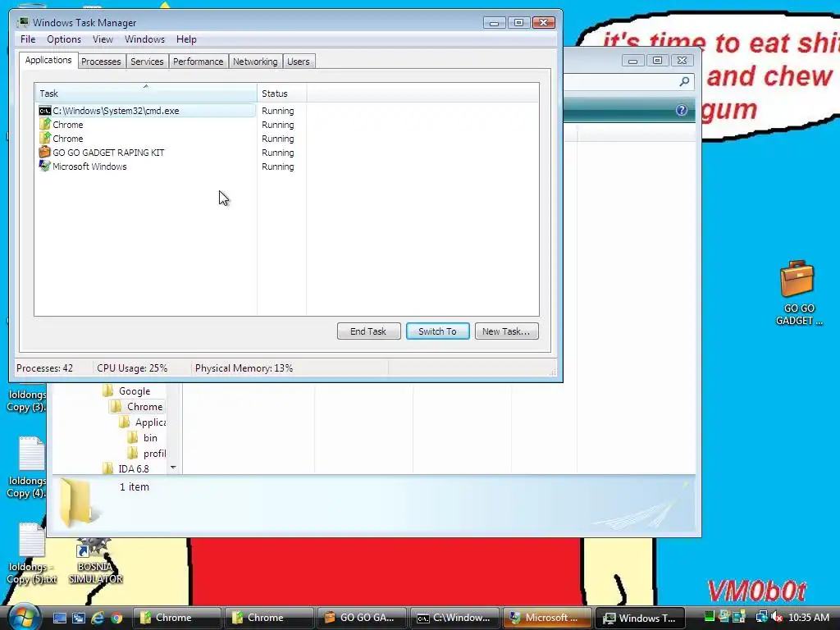The image size is (840, 630).
Task: Select the Application folder in Explorer tree
Action: pos(143,422)
